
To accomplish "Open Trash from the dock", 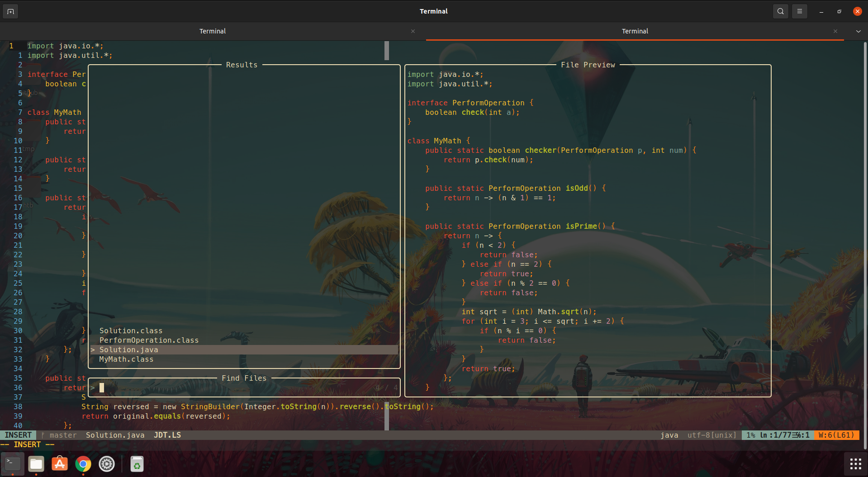I will click(x=137, y=464).
